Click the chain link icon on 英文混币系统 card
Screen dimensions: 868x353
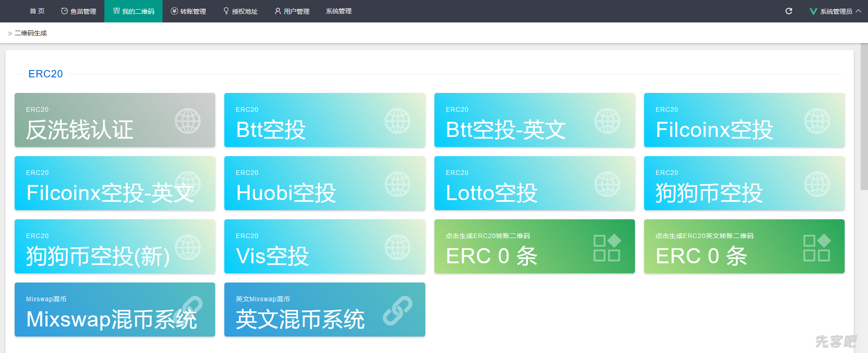397,310
